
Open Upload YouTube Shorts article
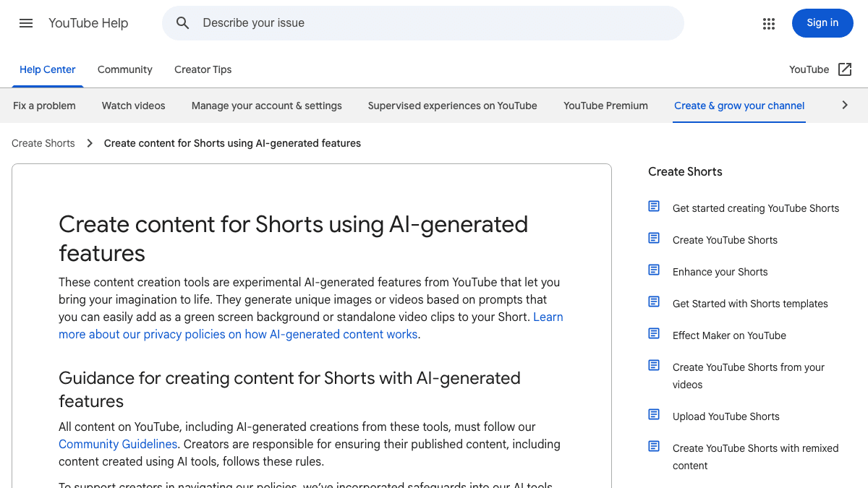pos(726,416)
